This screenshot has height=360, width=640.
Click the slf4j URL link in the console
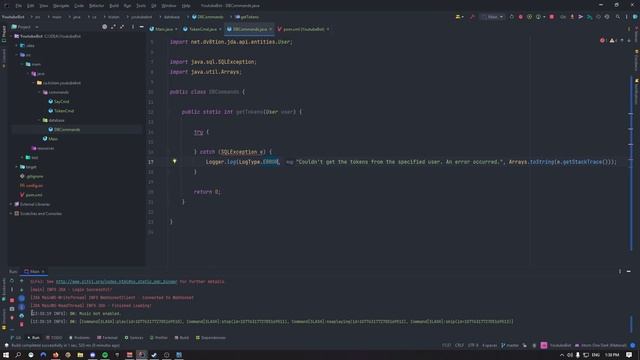(116, 281)
